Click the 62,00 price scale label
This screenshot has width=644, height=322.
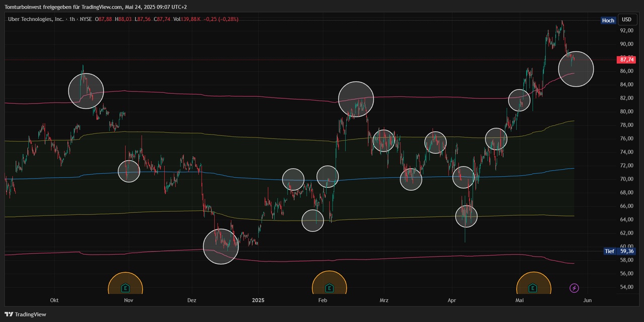(x=626, y=233)
